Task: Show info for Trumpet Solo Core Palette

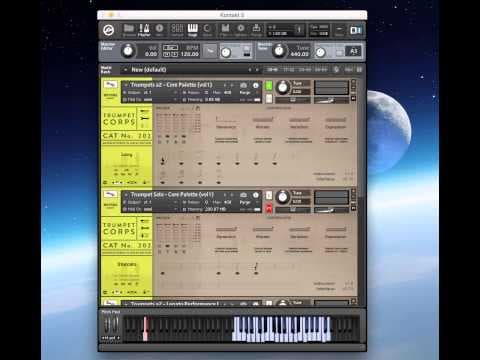Action: pyautogui.click(x=256, y=195)
